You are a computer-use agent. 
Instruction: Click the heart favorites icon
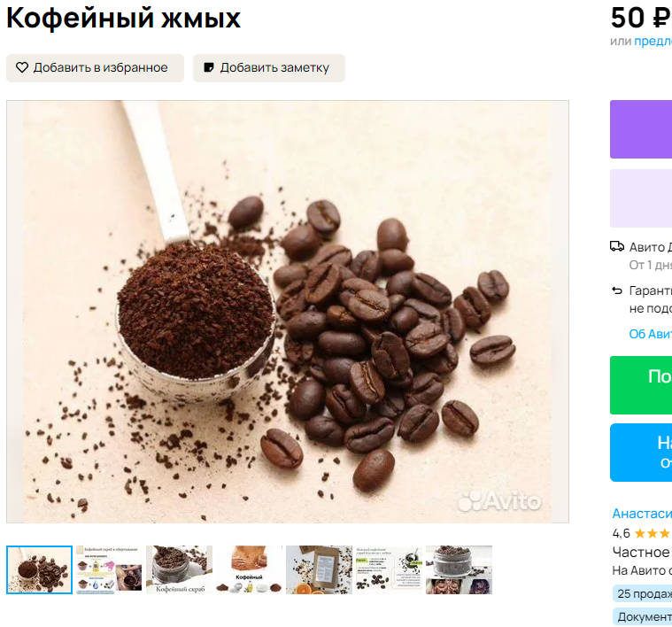(22, 67)
